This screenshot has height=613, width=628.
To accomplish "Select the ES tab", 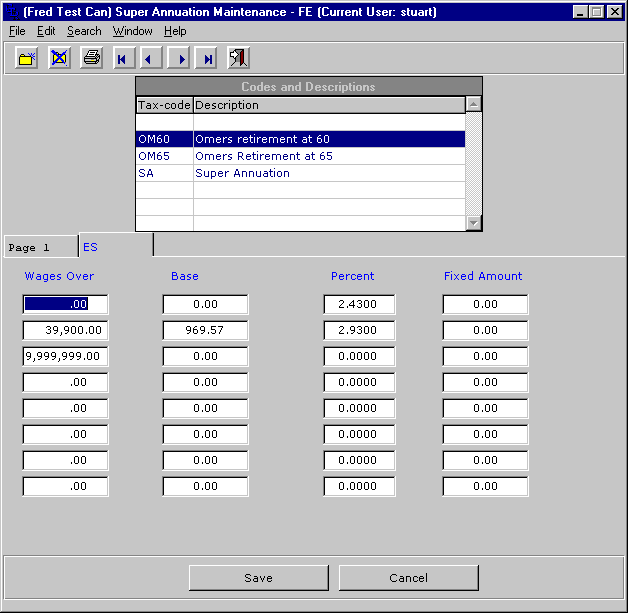I will tap(115, 246).
